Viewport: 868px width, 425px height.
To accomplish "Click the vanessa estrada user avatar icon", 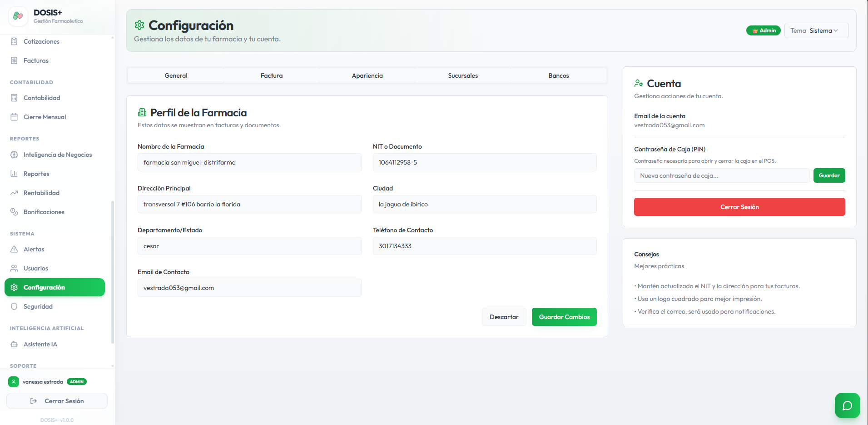I will 14,382.
